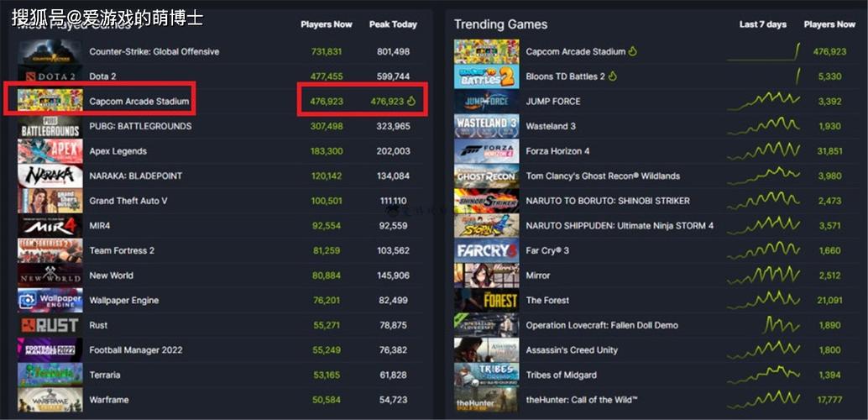Open the NARAKA: BLADEPOINT thumbnail

tap(50, 176)
